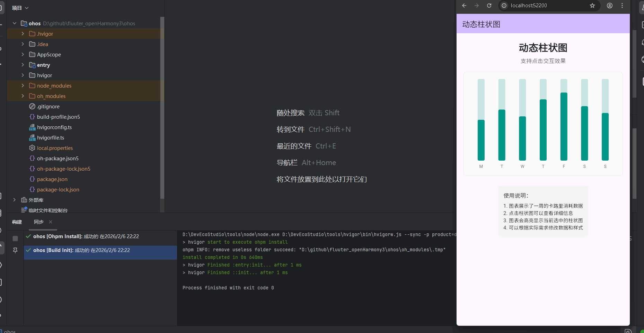This screenshot has width=644, height=333.
Task: Click the pin tab icon in build panel
Action: 15,250
